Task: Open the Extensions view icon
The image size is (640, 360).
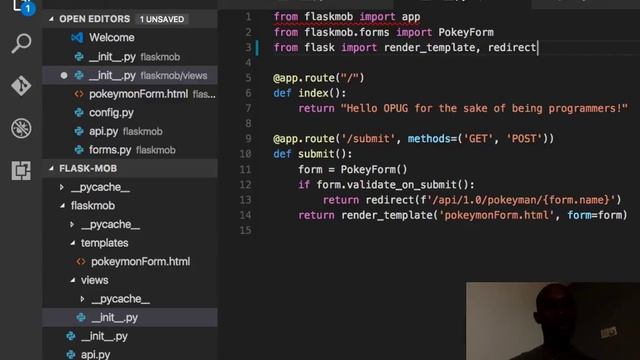Action: [x=21, y=170]
